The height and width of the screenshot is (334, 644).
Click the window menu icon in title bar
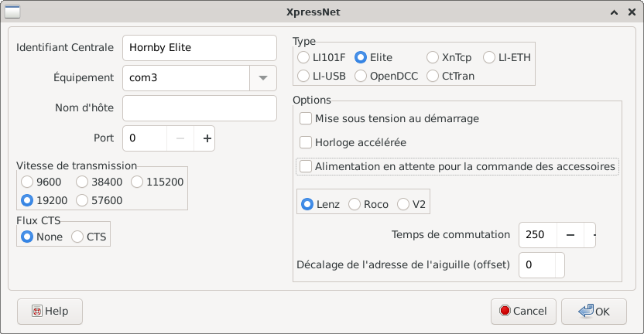12,12
